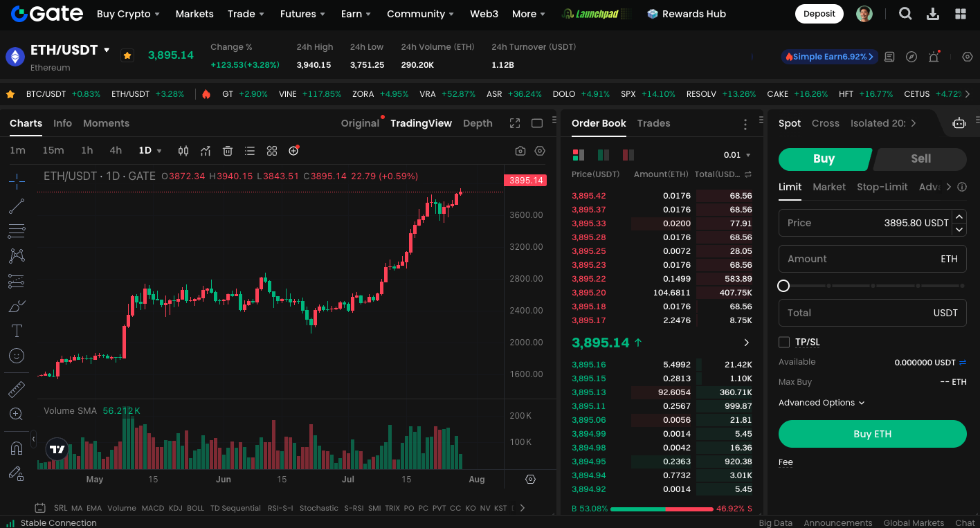Open Announcements in the status bar
The height and width of the screenshot is (528, 980).
pos(837,523)
